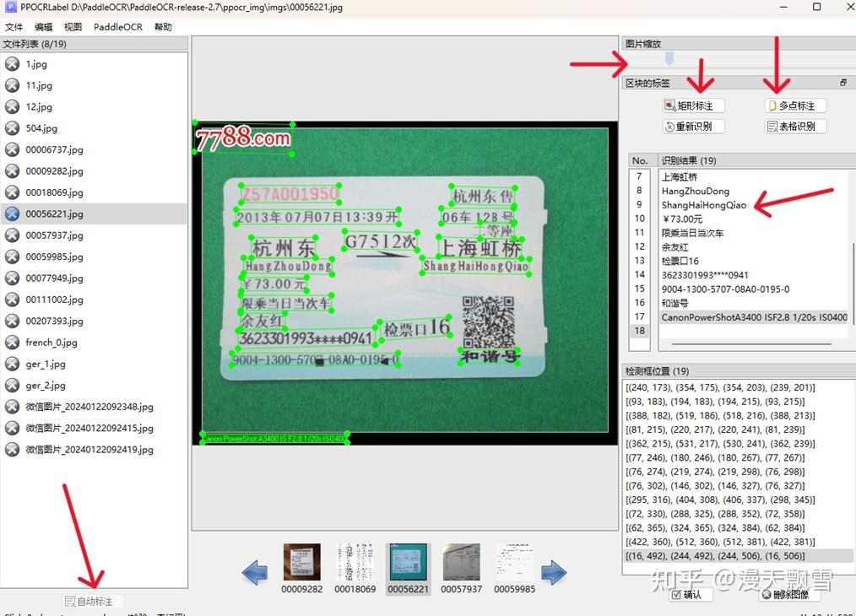Viewport: 856px width, 616px height.
Task: Select recognition result ShangHaiHongQiao
Action: pos(704,204)
